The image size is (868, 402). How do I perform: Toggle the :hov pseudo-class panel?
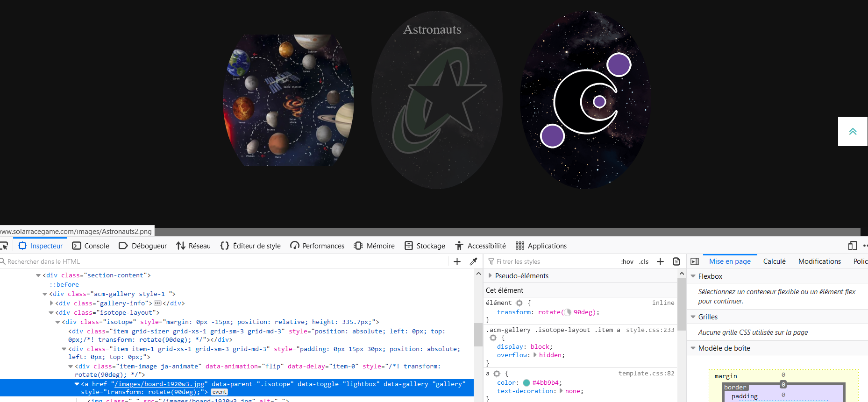[x=627, y=261]
